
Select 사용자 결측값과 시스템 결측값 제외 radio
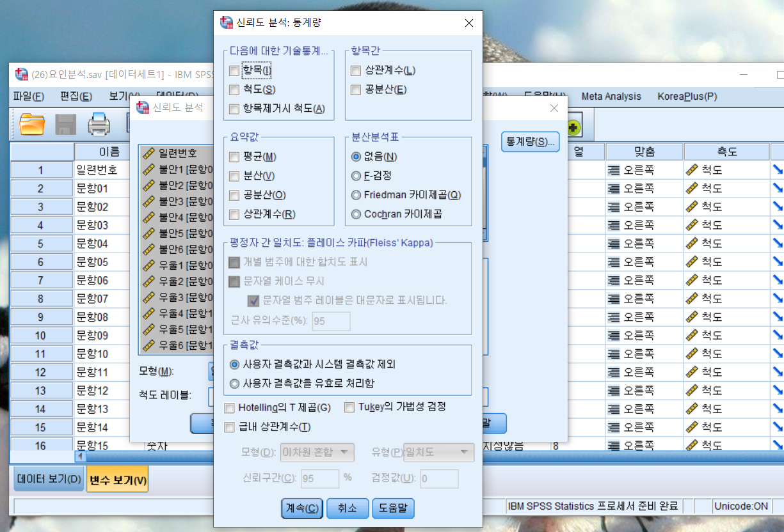[234, 364]
